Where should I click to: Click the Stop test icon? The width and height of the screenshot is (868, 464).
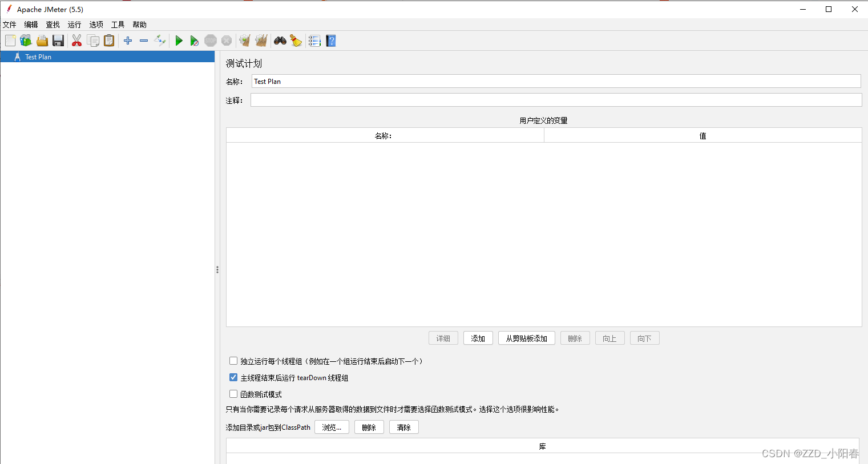[x=211, y=41]
